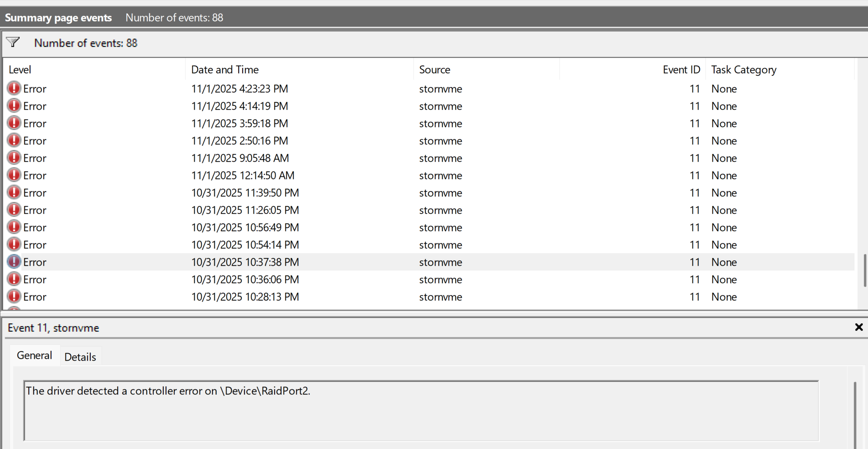
Task: Switch to the Details tab
Action: (80, 357)
